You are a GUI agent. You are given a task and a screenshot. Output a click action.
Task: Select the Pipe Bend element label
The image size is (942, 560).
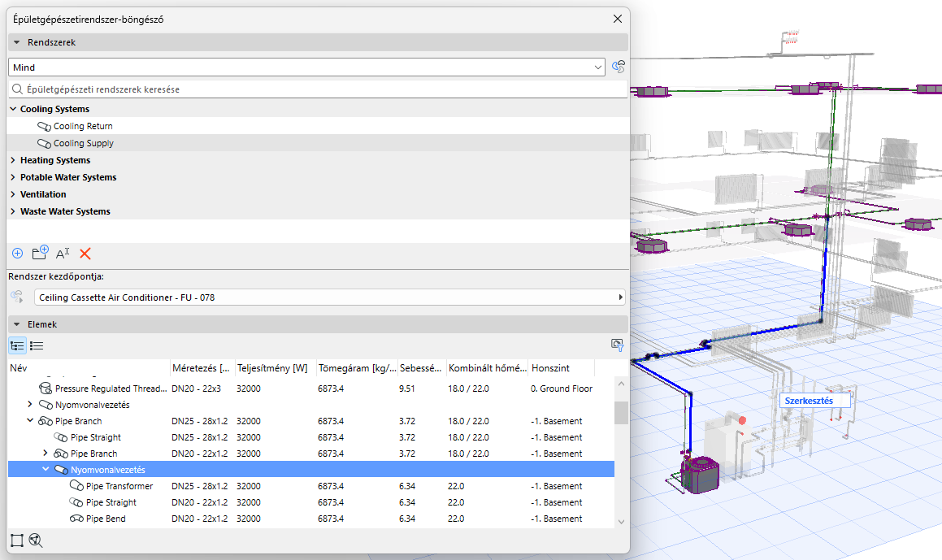tap(106, 519)
